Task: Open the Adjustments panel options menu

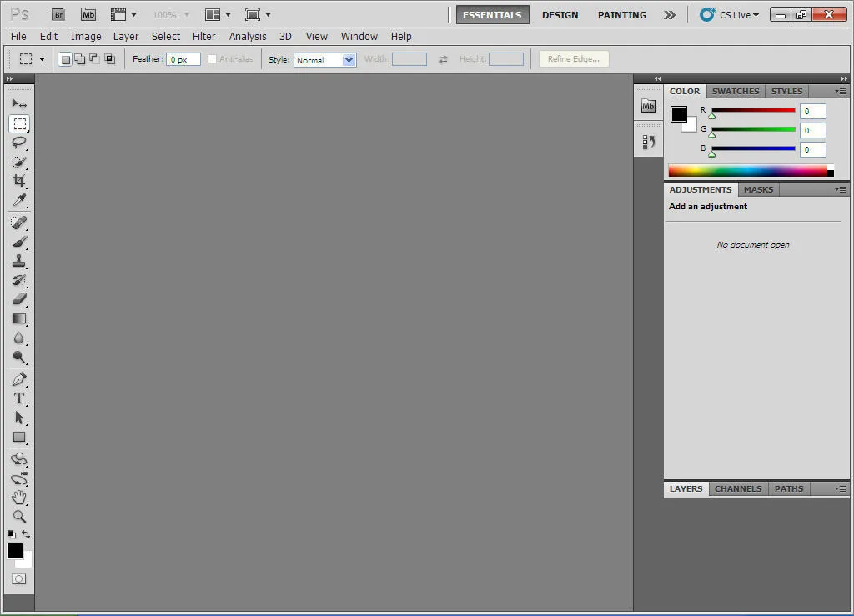Action: tap(841, 189)
